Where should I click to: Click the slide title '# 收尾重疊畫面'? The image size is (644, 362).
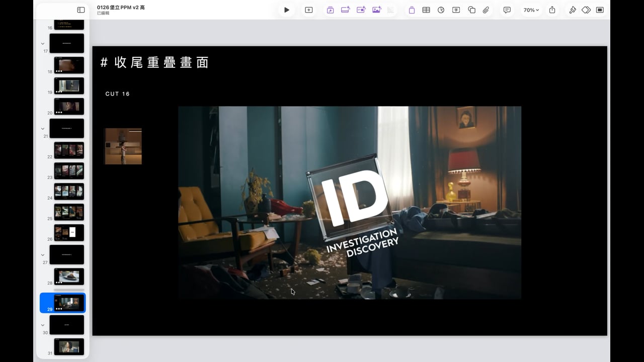(154, 62)
